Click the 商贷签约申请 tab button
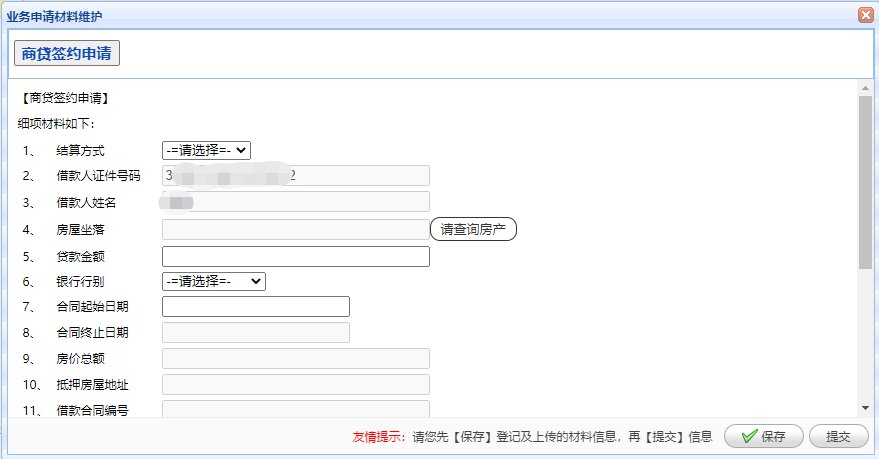 [x=66, y=53]
